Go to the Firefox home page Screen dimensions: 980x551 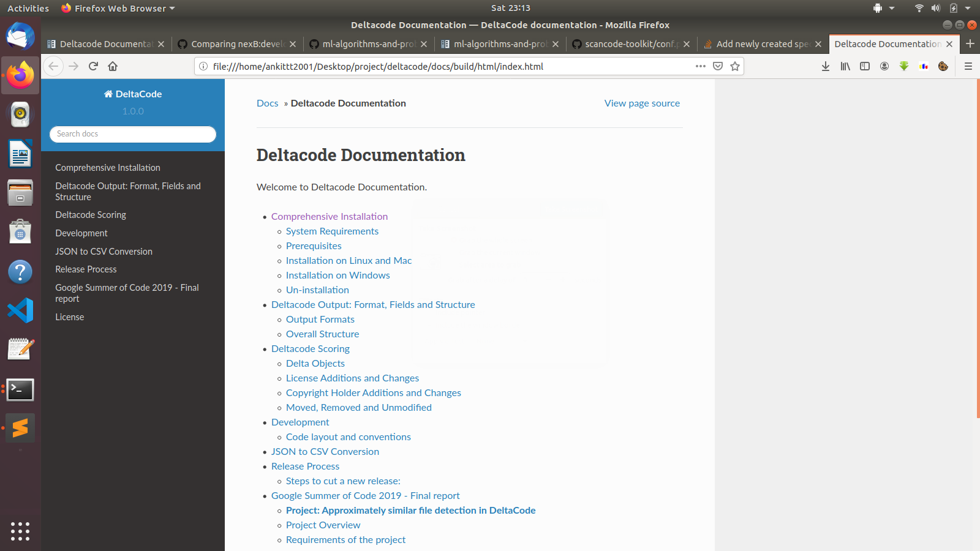pyautogui.click(x=113, y=66)
